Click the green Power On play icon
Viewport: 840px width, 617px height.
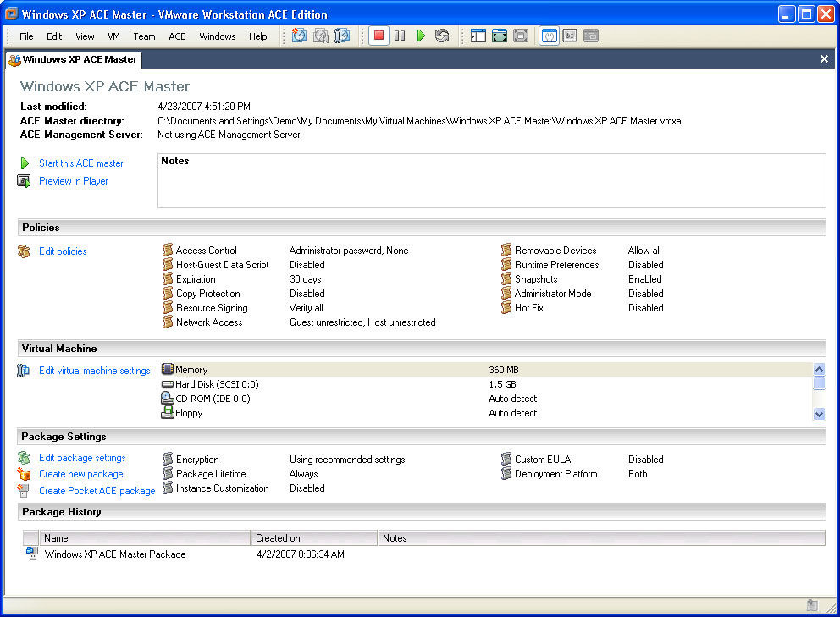(421, 36)
